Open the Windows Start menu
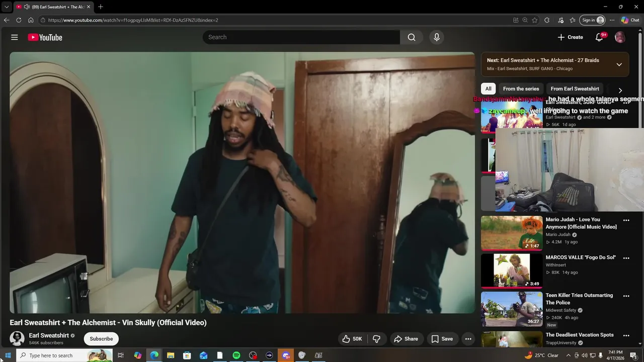The width and height of the screenshot is (644, 362). 8,355
